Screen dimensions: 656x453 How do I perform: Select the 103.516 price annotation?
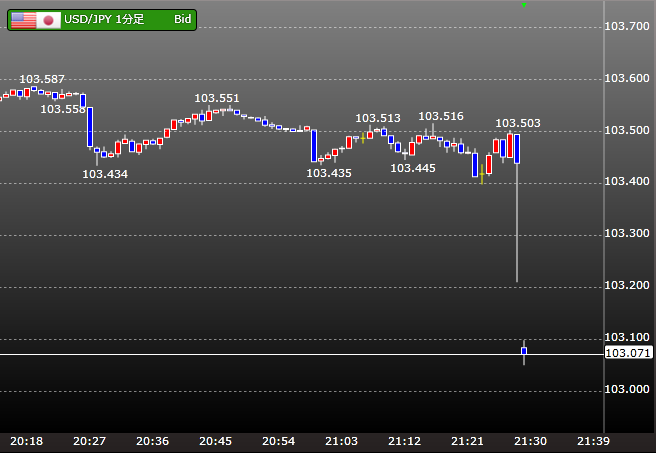pos(441,117)
